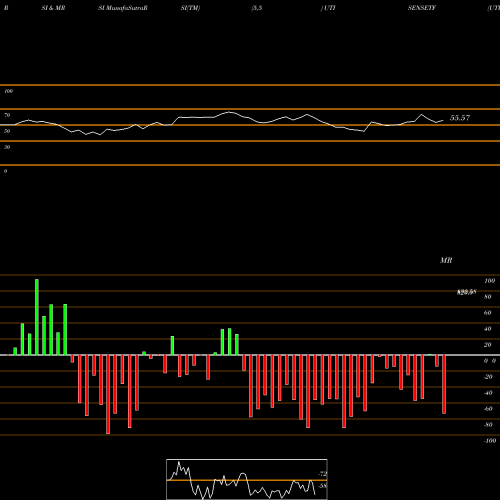
Task: Click the MR axis label -40
Action: 488,393
